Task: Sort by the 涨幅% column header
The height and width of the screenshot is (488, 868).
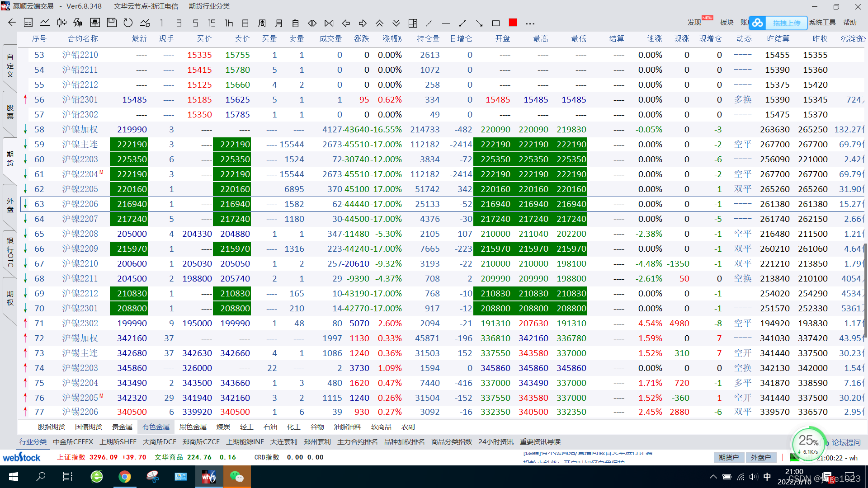Action: 392,38
